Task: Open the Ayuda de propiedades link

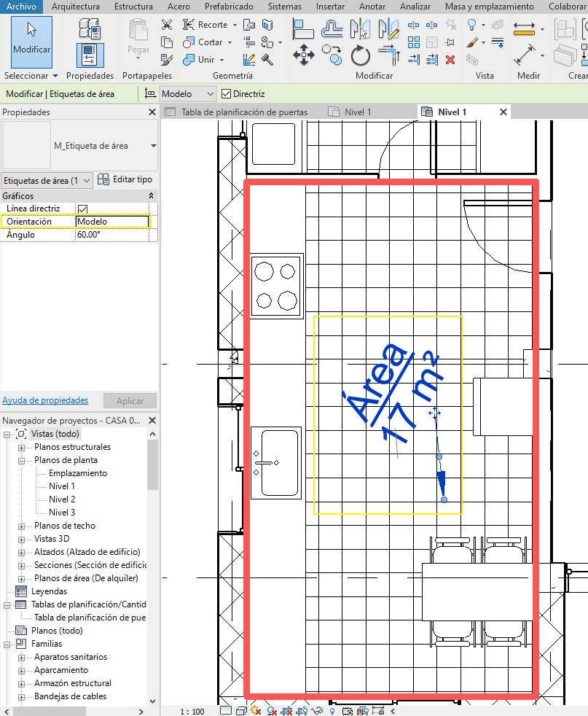Action: (45, 400)
